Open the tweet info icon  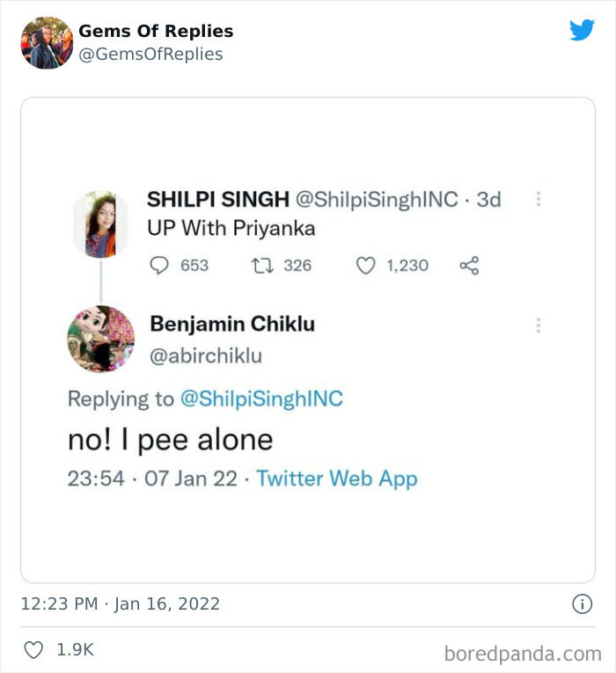coord(582,604)
